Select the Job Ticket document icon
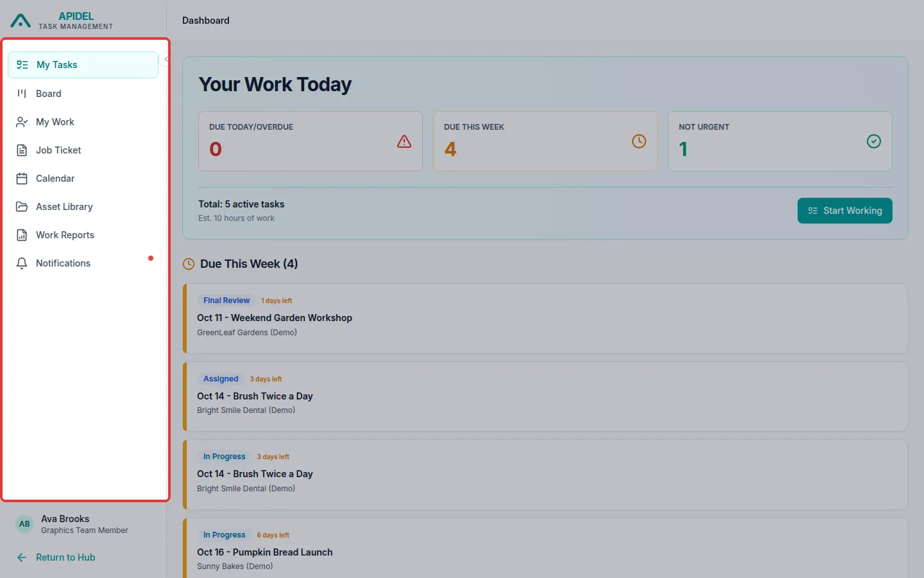 22,150
